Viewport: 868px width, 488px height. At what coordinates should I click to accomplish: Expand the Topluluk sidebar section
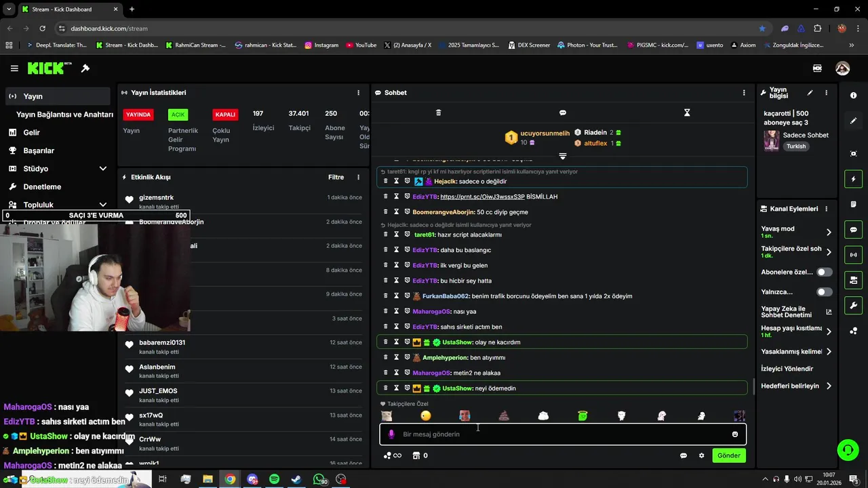click(x=103, y=205)
